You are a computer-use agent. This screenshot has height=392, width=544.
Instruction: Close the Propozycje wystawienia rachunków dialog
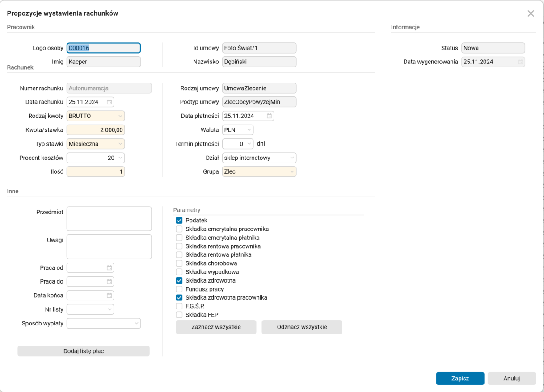coord(531,13)
